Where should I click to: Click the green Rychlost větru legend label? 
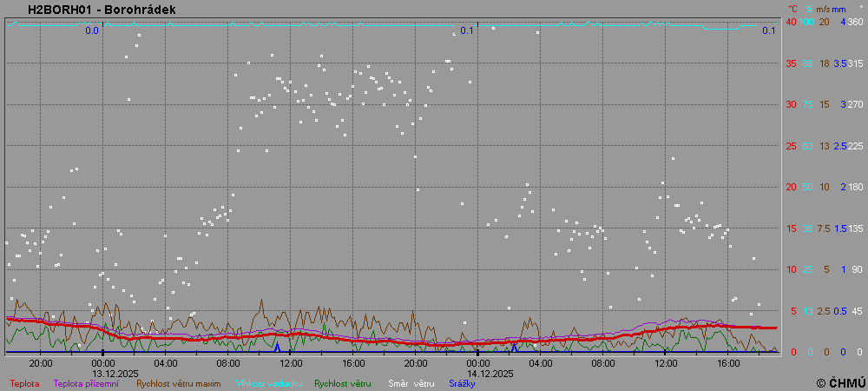coord(343,382)
